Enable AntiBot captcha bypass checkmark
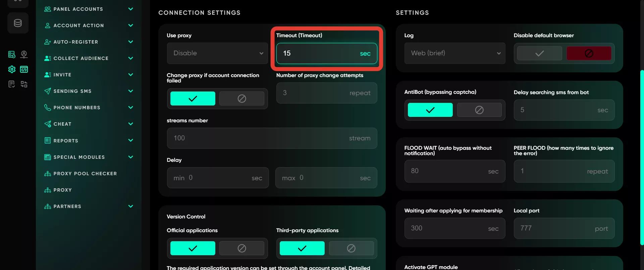 (x=430, y=110)
